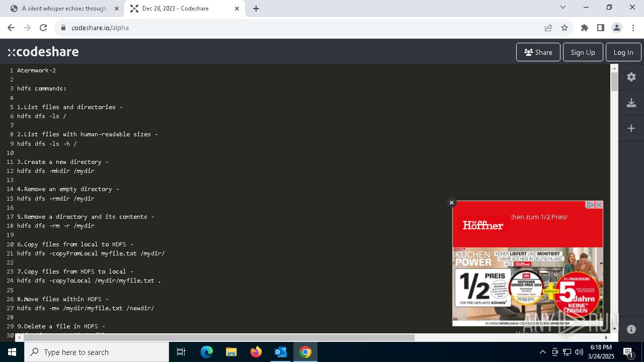
Task: Click the scroll up arrow of editor
Action: (x=614, y=68)
